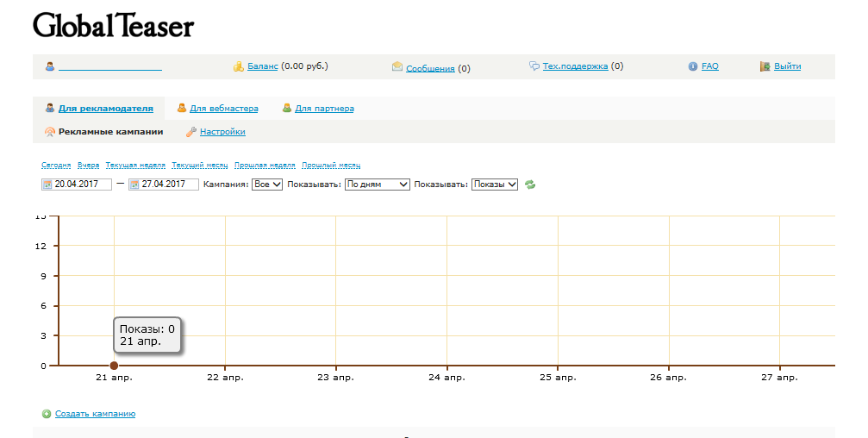Click the 22 апр. axis label
This screenshot has height=438, width=868.
pyautogui.click(x=225, y=378)
